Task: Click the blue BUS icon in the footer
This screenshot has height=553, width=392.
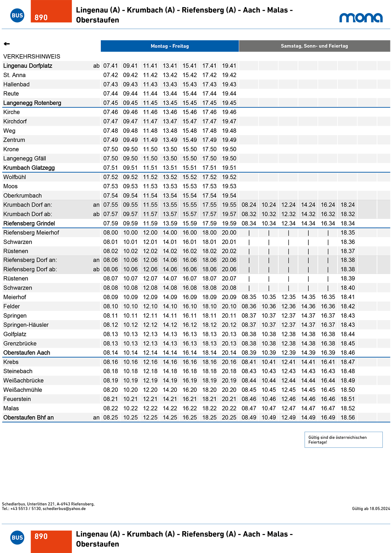Action: pos(17,537)
